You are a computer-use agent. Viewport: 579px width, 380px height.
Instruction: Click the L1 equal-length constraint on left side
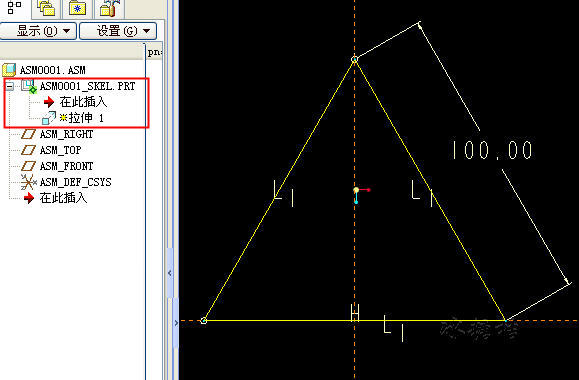pyautogui.click(x=284, y=194)
